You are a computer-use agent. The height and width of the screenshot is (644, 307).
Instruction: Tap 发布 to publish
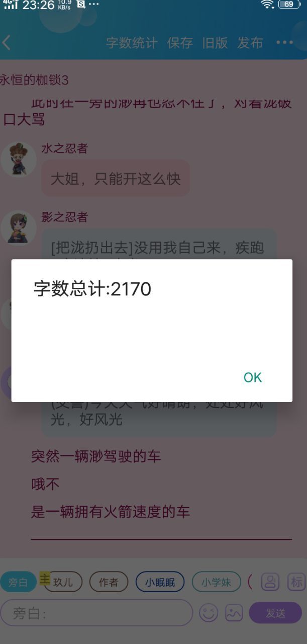[250, 43]
